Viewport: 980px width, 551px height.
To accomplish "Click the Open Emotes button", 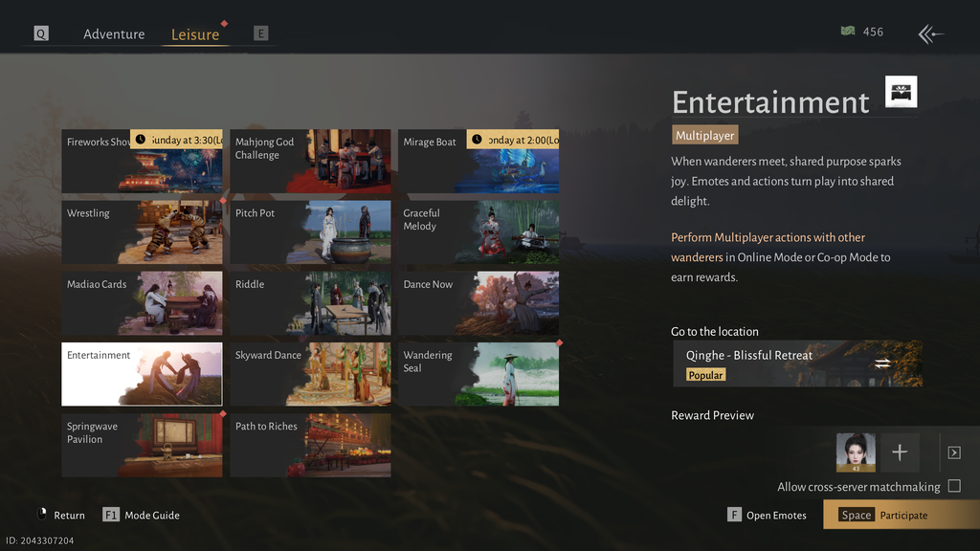I will (767, 515).
